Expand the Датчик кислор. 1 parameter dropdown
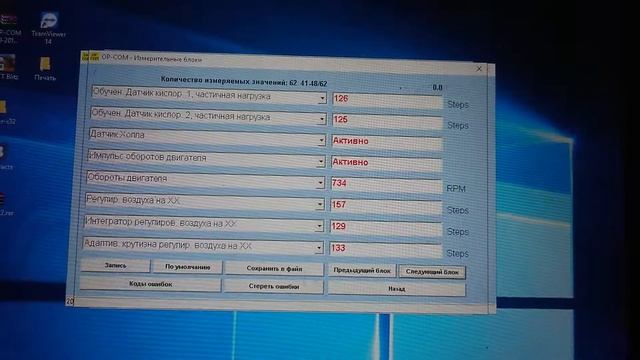 click(x=322, y=98)
